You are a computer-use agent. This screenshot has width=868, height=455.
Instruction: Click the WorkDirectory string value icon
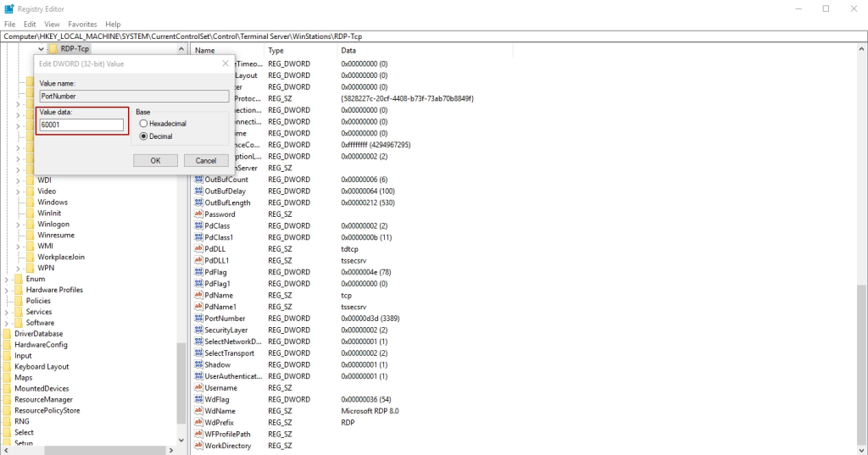(x=198, y=446)
